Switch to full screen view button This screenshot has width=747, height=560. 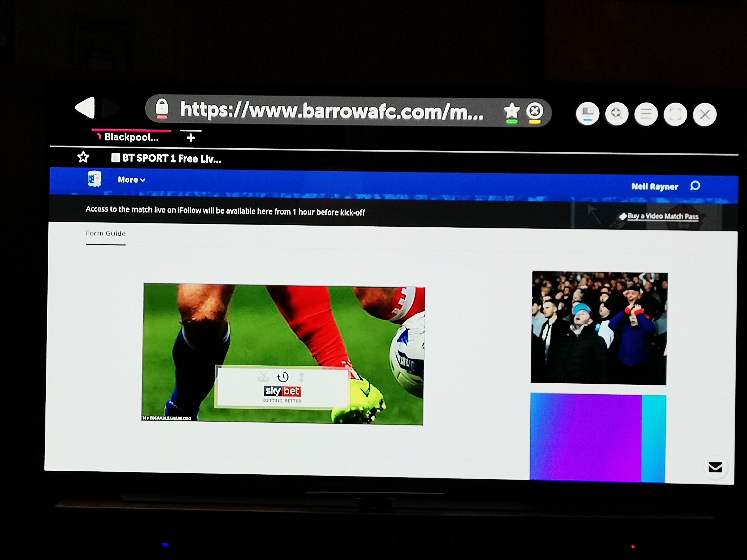(x=675, y=114)
